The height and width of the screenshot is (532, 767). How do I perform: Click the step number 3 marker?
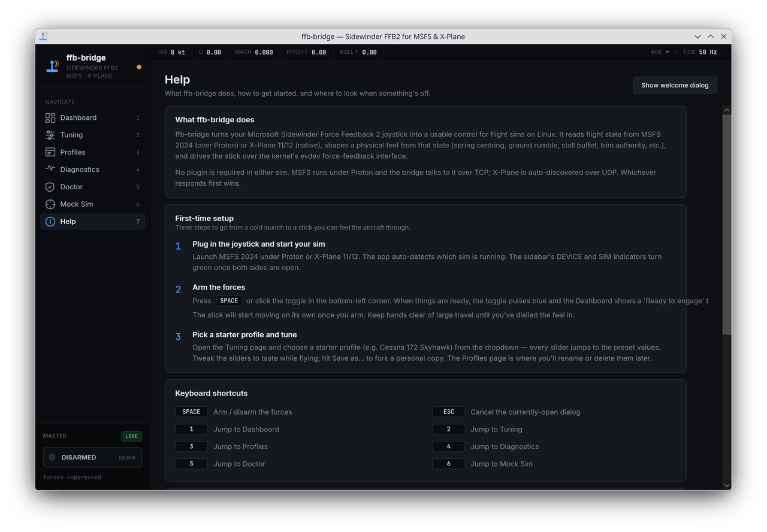coord(178,337)
